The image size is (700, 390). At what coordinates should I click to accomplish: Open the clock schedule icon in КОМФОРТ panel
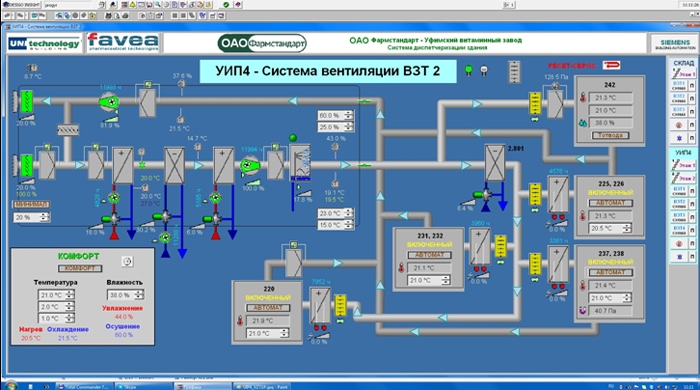127,261
